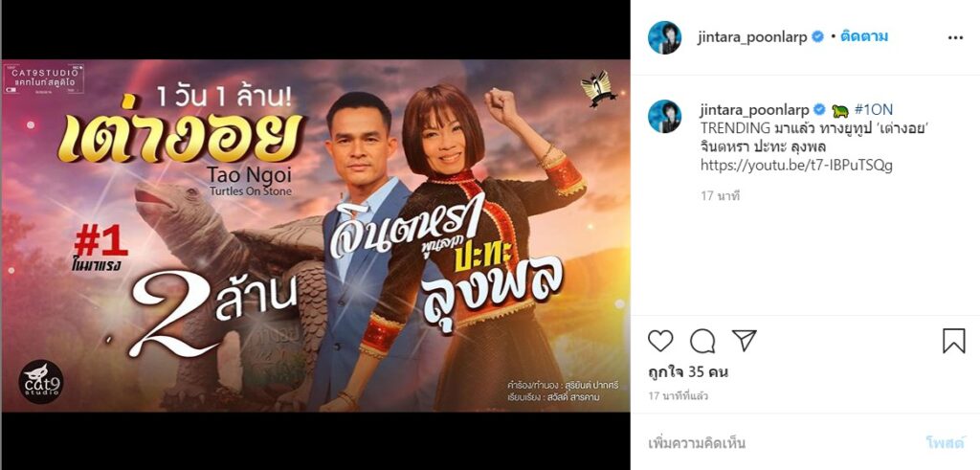
Task: Click the 17 นาทีที่แล้ว post timestamp
Action: click(679, 396)
